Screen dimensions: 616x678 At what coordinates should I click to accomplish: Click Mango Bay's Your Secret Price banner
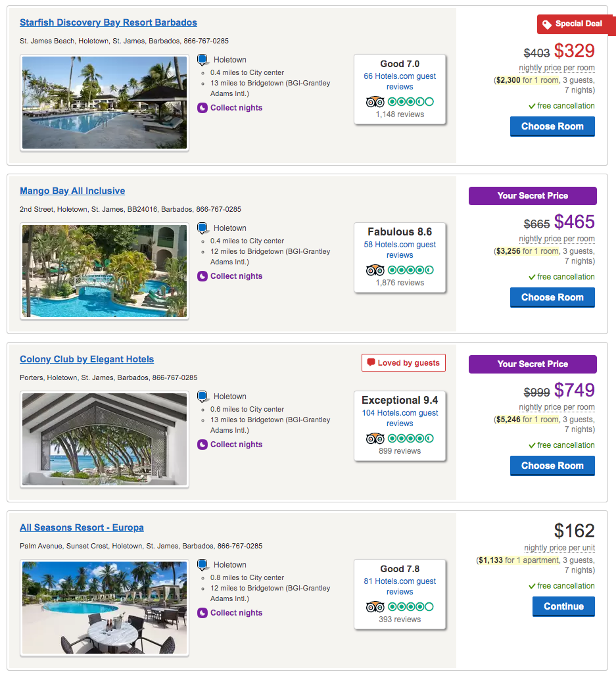533,195
